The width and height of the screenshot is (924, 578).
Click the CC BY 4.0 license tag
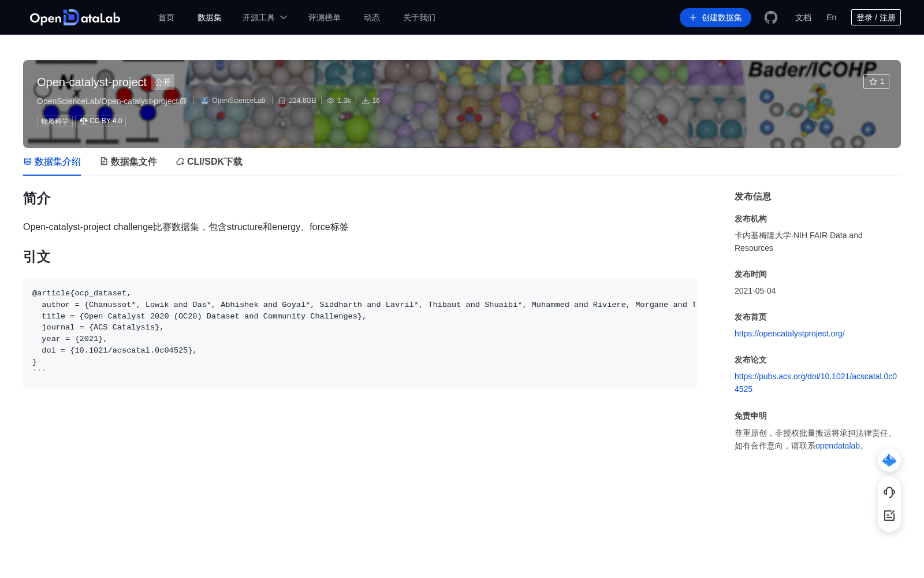click(x=100, y=121)
